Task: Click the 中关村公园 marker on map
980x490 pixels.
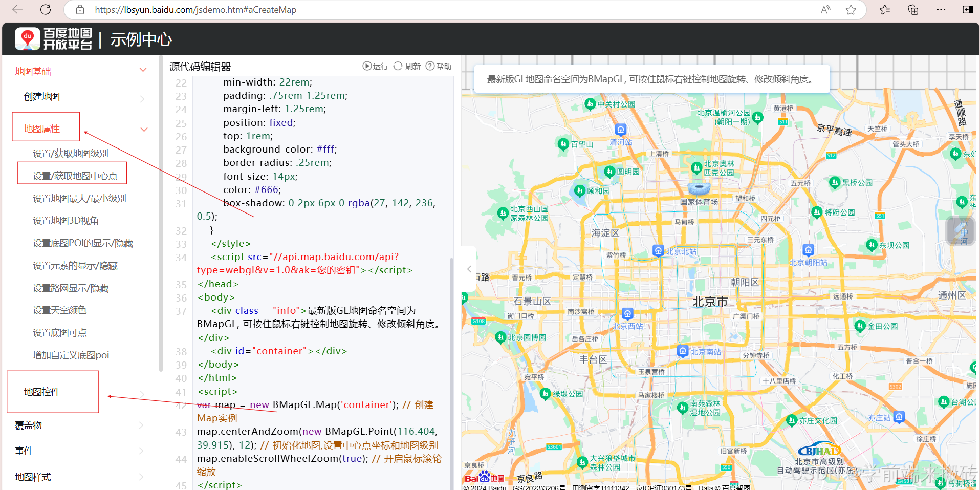Action: point(590,104)
